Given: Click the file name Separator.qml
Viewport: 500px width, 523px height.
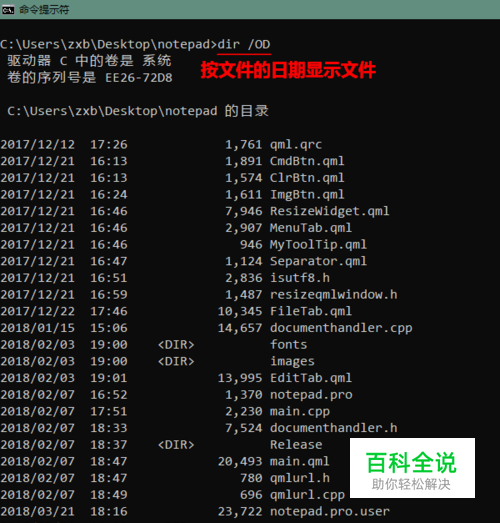Looking at the screenshot, I should (x=318, y=261).
